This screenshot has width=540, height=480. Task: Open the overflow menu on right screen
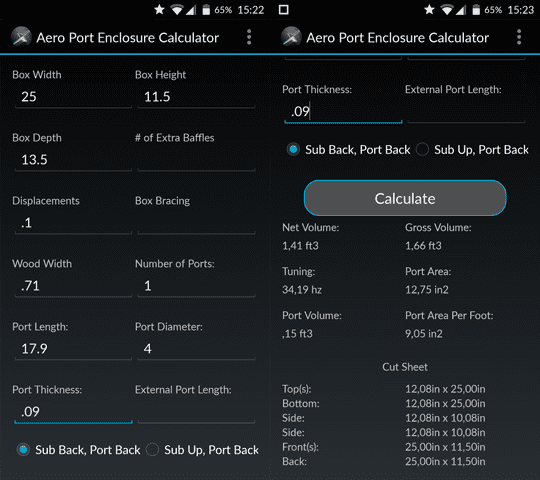coord(519,37)
